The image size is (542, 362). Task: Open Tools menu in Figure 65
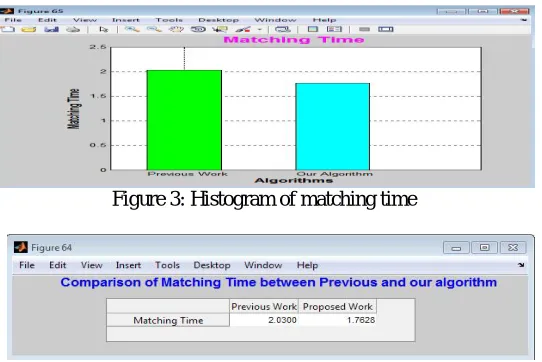[169, 20]
